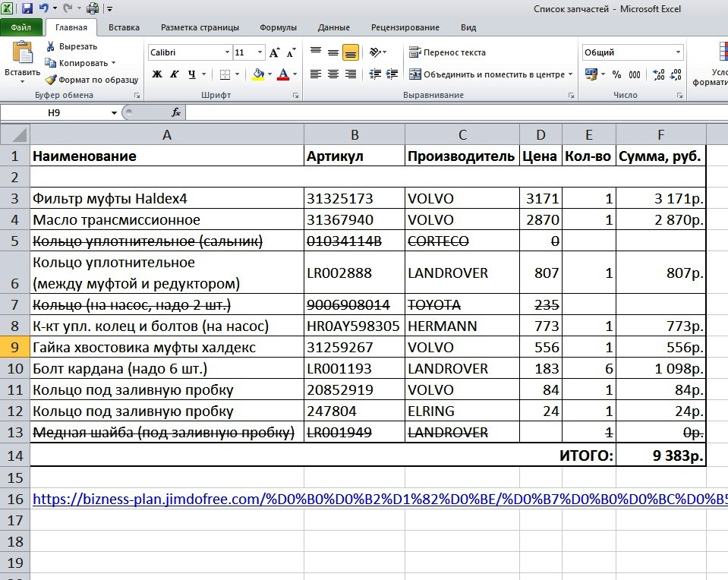Toggle center horizontal alignment

[333, 74]
